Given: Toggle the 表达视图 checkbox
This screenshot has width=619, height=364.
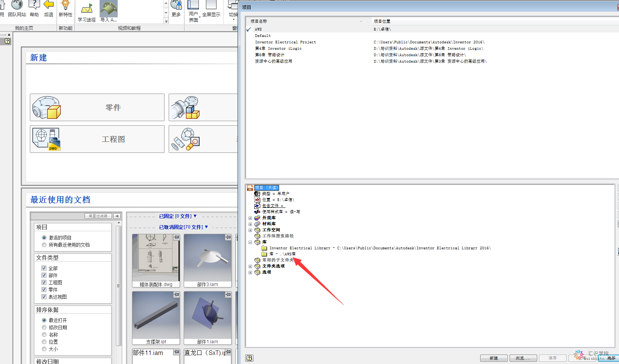Looking at the screenshot, I should (x=44, y=297).
